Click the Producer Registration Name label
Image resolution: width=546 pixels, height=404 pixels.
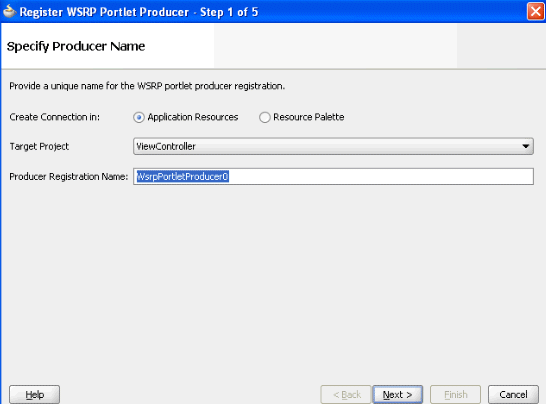pyautogui.click(x=69, y=177)
